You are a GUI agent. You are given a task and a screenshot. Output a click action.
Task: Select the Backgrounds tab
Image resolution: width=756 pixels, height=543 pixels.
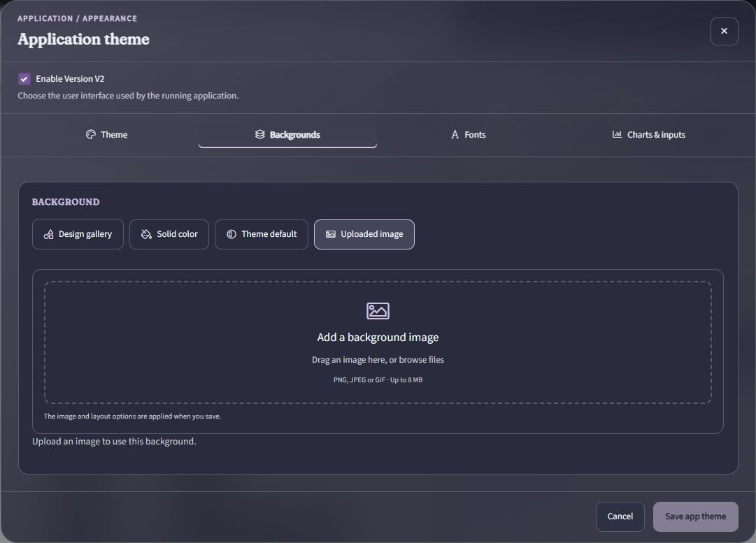pyautogui.click(x=287, y=135)
